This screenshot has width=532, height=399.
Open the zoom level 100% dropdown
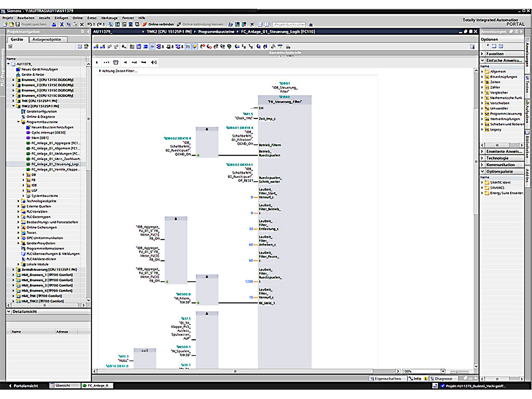[x=443, y=371]
